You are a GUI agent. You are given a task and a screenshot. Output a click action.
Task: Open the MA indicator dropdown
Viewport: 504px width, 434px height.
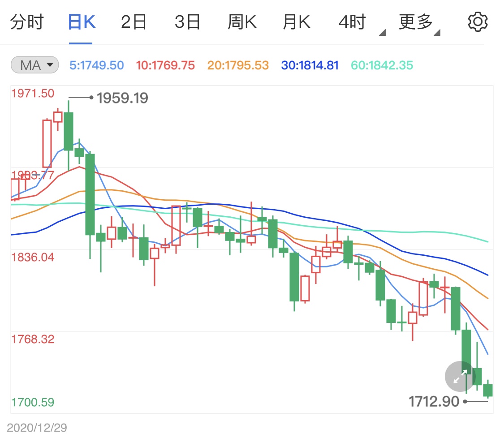click(34, 65)
